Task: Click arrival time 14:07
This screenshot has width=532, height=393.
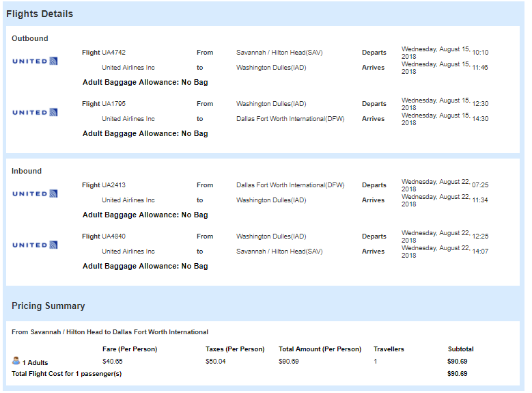Action: [x=480, y=252]
